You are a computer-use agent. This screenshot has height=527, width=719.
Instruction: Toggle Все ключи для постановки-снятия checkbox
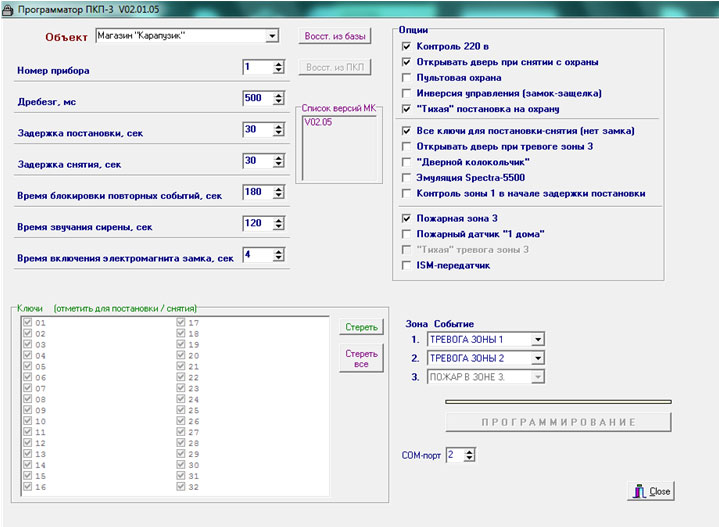(x=406, y=131)
